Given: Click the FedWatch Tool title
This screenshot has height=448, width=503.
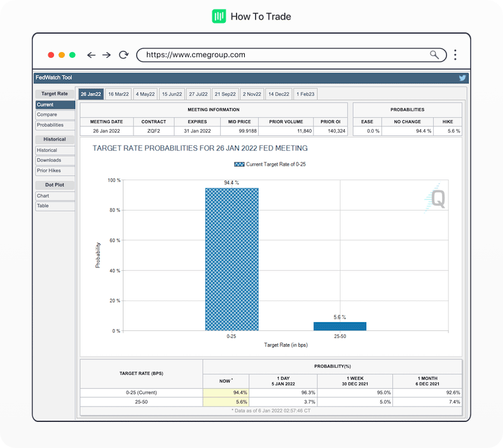Looking at the screenshot, I should 53,78.
